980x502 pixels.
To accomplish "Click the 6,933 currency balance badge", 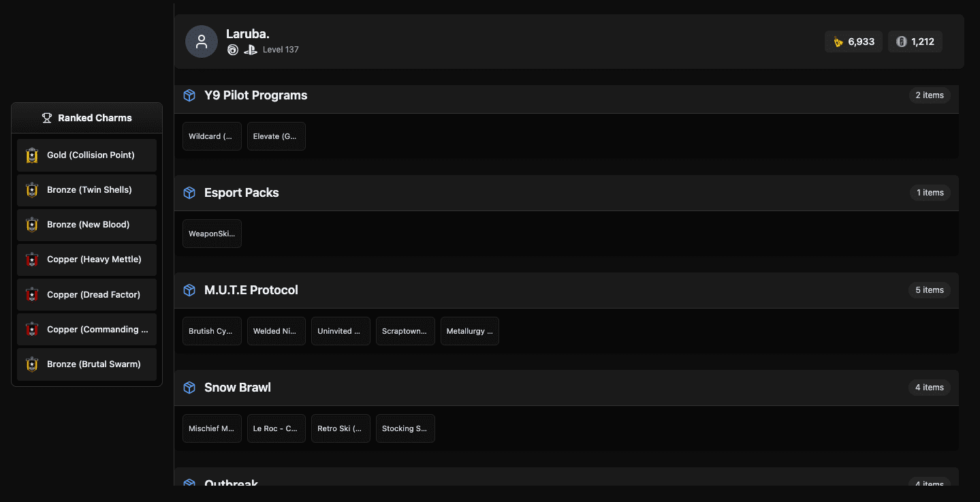I will point(853,42).
